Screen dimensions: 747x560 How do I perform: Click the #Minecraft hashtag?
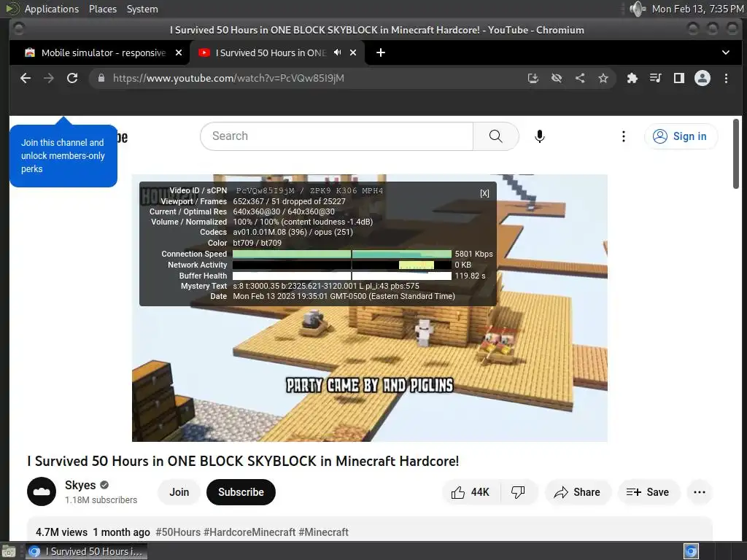click(x=323, y=532)
